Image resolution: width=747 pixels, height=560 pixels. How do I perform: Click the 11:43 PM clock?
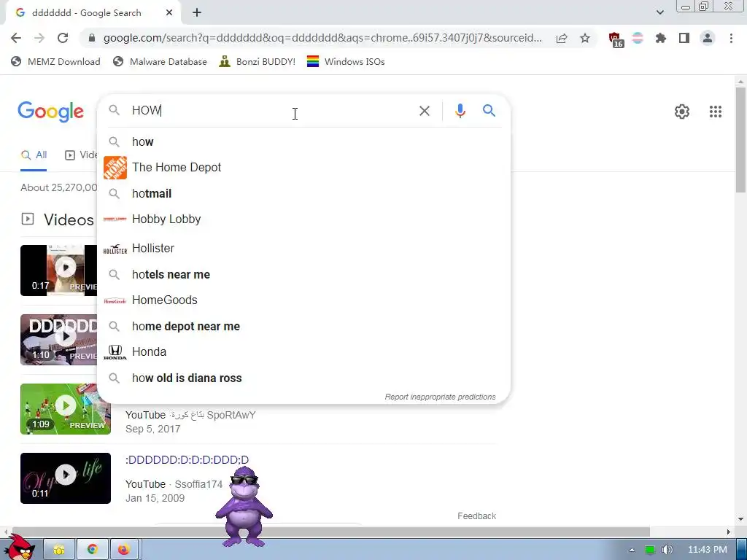(708, 550)
